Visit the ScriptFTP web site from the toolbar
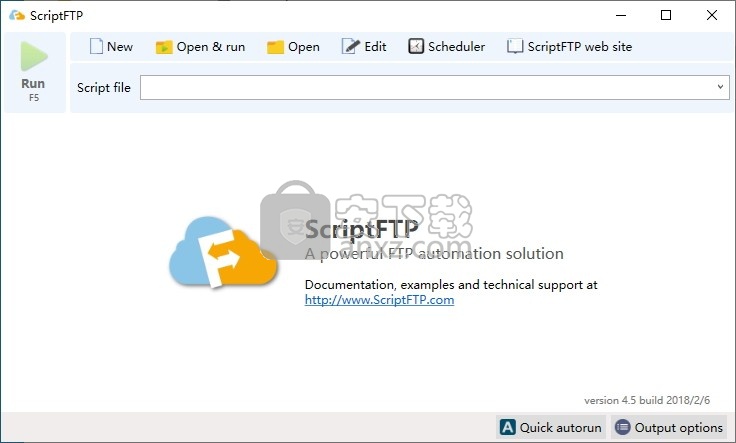736x443 pixels. [569, 46]
